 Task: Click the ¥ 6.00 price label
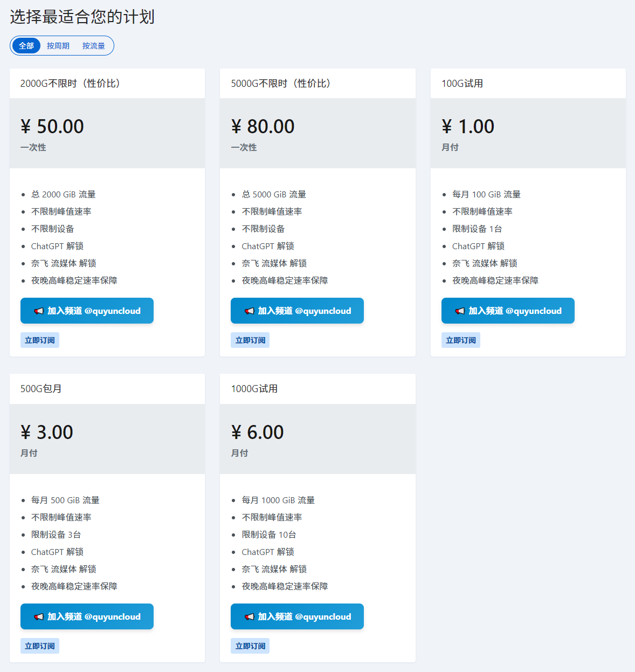(x=257, y=433)
